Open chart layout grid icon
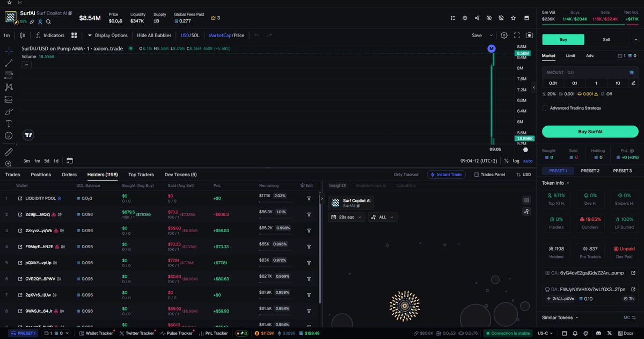This screenshot has height=339, width=644. pyautogui.click(x=75, y=35)
